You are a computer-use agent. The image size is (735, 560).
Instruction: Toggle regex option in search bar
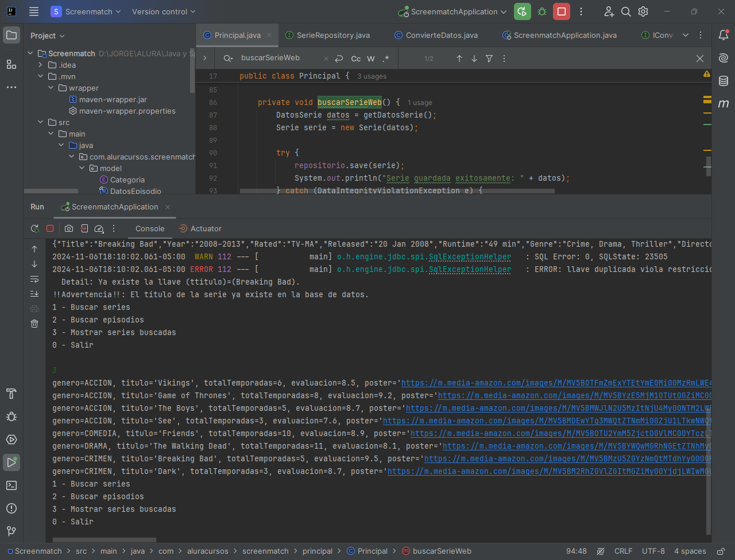386,59
